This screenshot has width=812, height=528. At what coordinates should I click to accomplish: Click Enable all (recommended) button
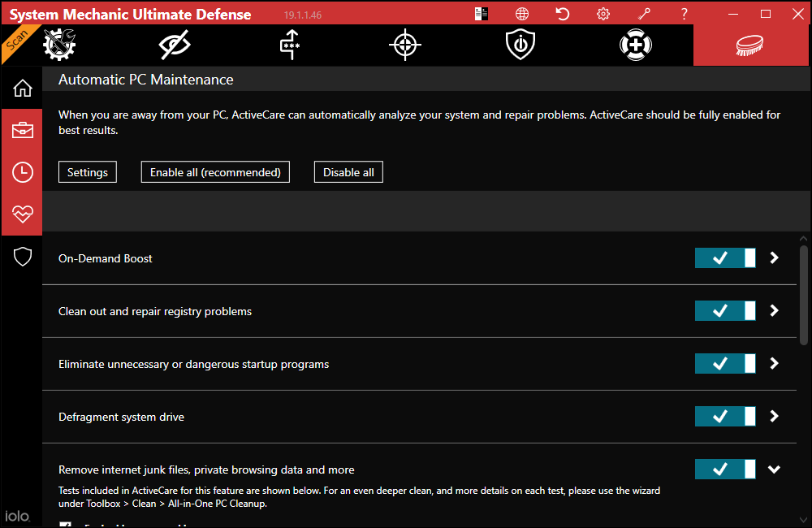(x=215, y=172)
